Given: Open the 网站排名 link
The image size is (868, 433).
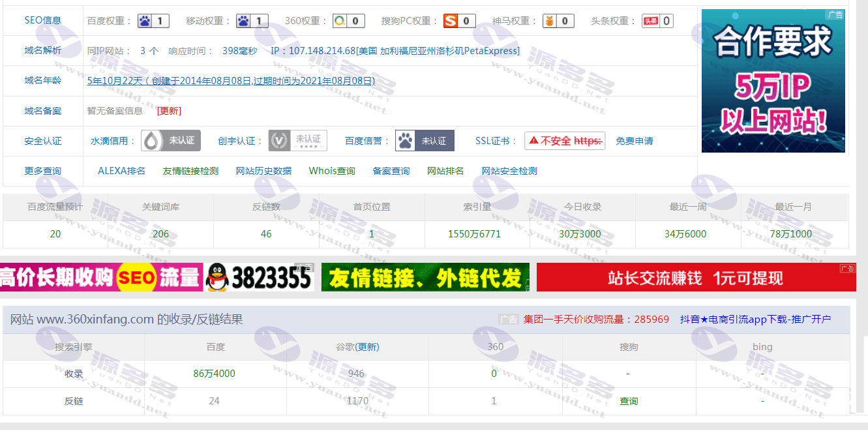Looking at the screenshot, I should (445, 171).
